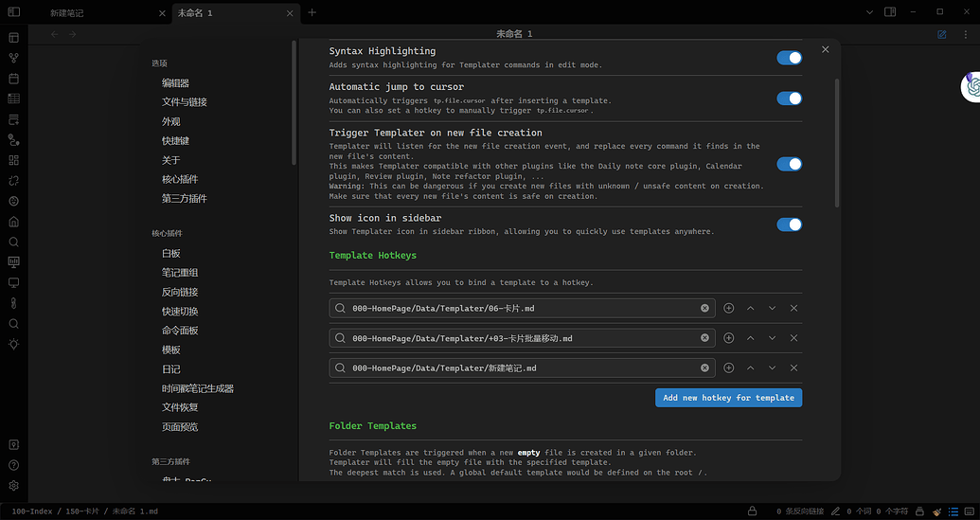Toggle Syntax Highlighting switch

[790, 58]
